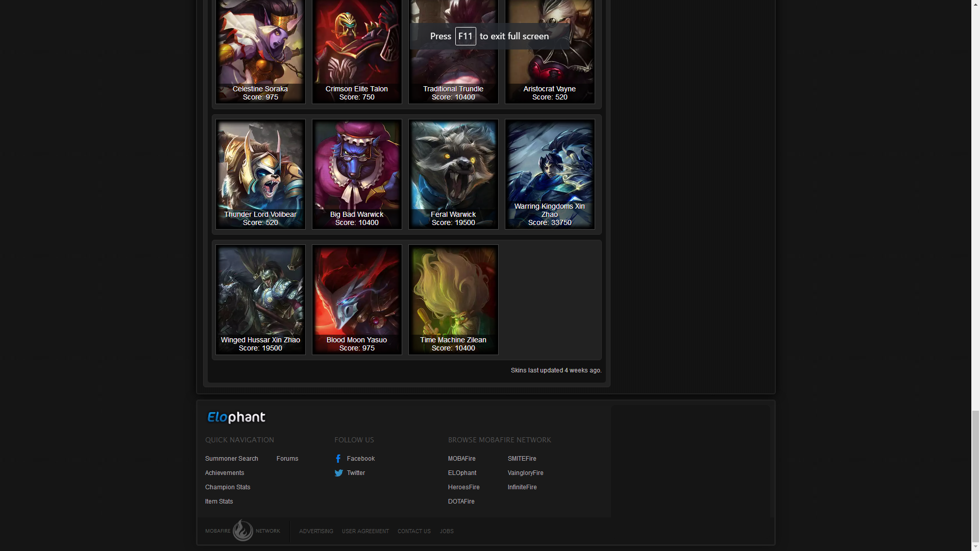Navigate to Champion Stats
Viewport: 980px width, 551px height.
pos(228,487)
